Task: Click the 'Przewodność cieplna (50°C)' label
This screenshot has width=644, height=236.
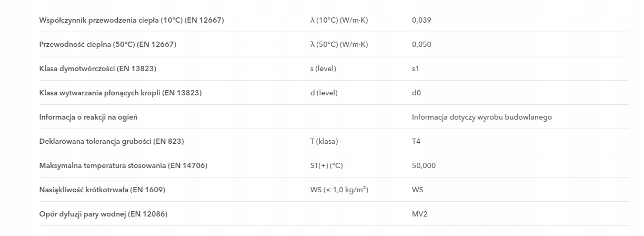Action: [107, 44]
